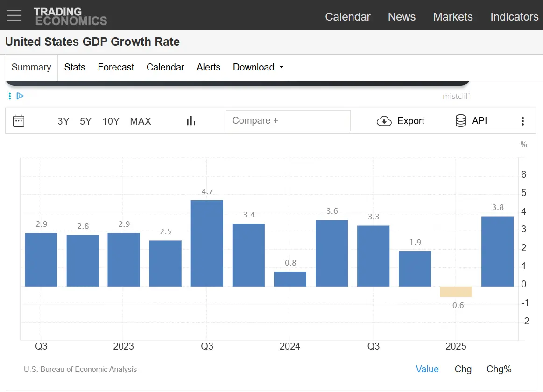Click the Trading Economics logo
Viewport: 543px width, 392px height.
tap(71, 16)
